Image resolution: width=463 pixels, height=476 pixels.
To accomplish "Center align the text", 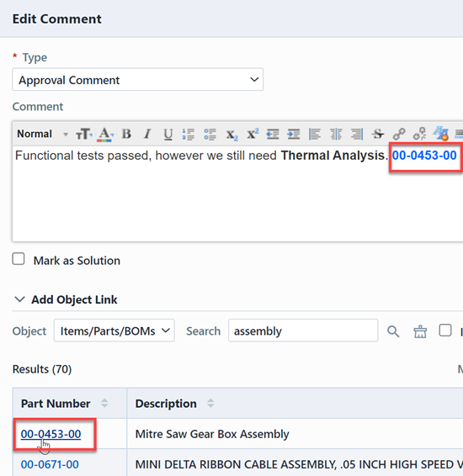I will point(336,134).
